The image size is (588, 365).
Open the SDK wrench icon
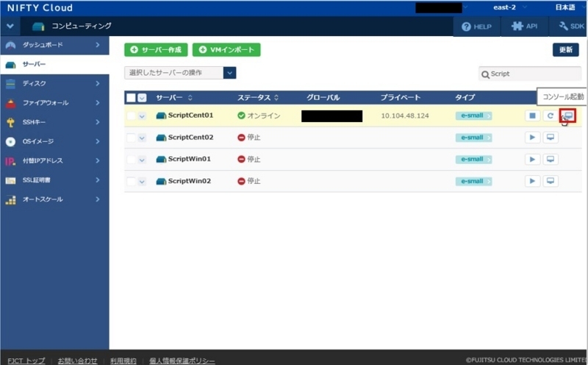pos(563,26)
